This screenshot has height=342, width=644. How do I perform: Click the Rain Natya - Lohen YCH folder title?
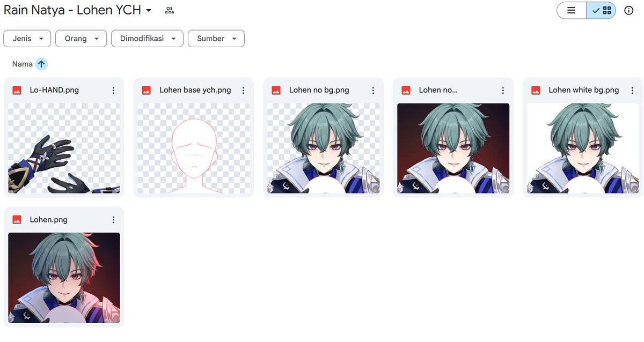click(x=72, y=10)
